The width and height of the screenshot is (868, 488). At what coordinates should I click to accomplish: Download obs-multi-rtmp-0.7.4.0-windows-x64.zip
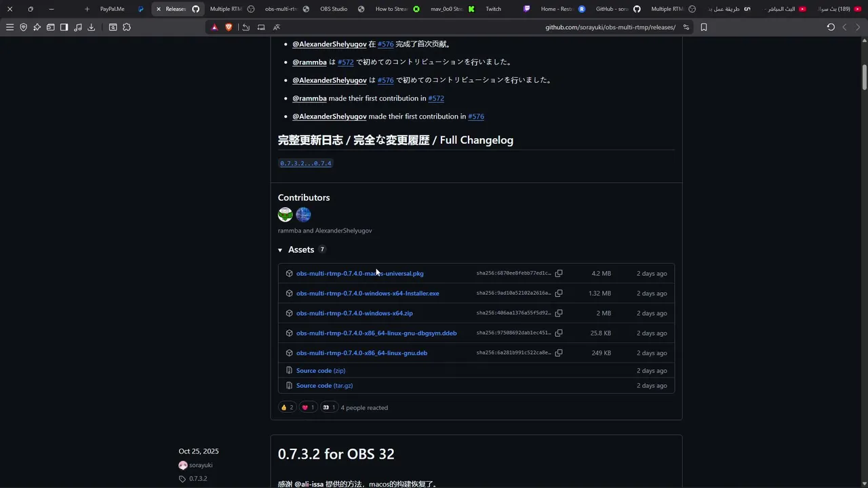(x=354, y=313)
